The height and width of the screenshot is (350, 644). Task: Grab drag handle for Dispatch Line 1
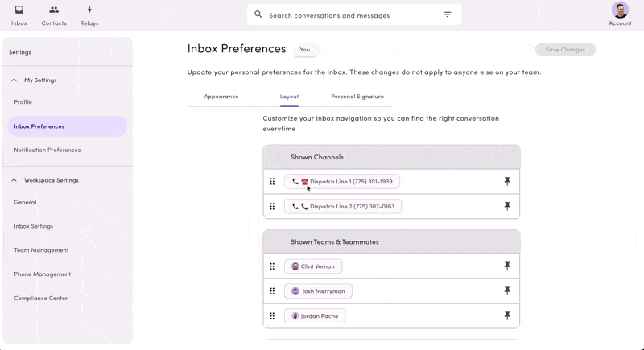coord(272,181)
